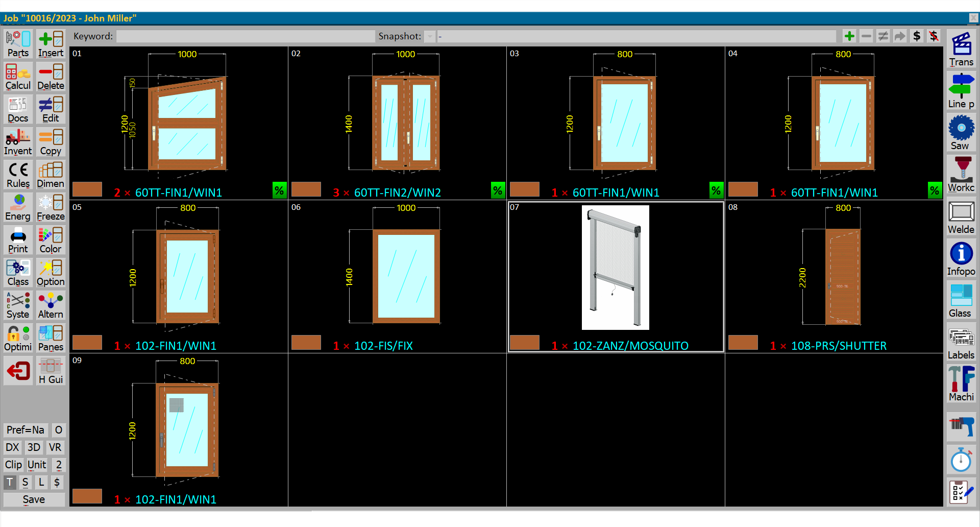Open the Unit selector button
This screenshot has height=527, width=980.
(37, 465)
